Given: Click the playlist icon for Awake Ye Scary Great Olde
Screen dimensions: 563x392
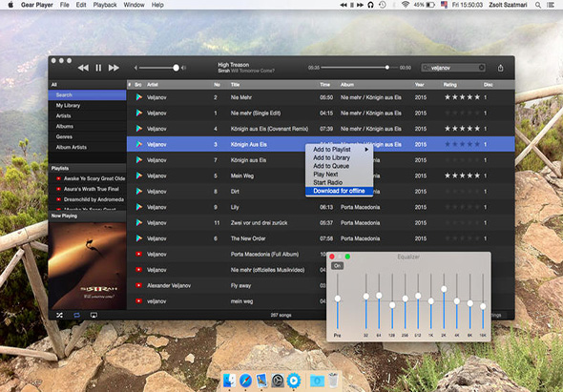Looking at the screenshot, I should [58, 178].
